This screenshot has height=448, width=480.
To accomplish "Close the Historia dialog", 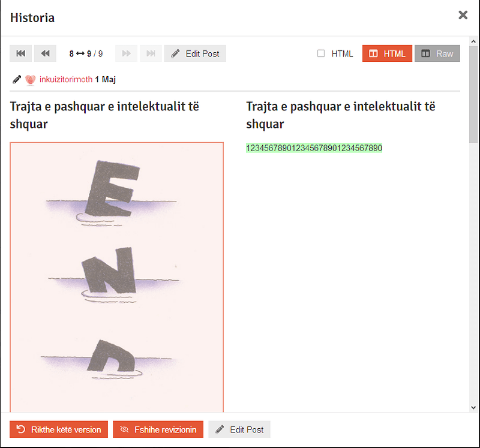I will [463, 16].
